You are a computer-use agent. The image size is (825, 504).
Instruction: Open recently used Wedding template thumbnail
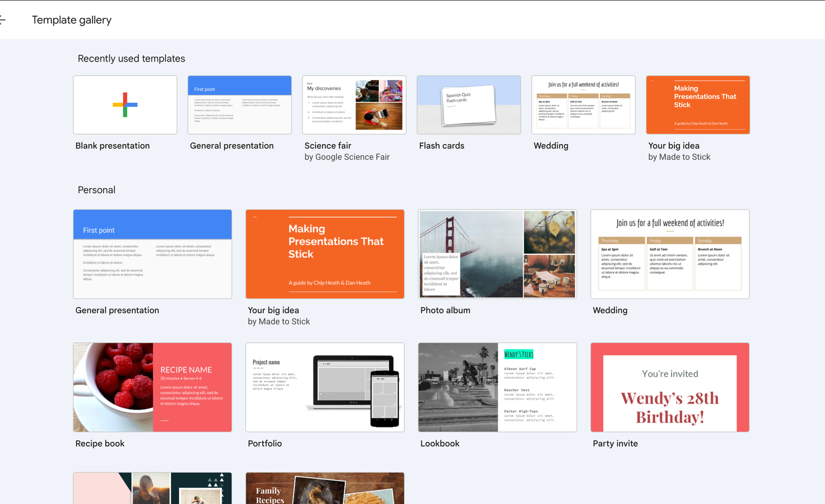point(584,105)
